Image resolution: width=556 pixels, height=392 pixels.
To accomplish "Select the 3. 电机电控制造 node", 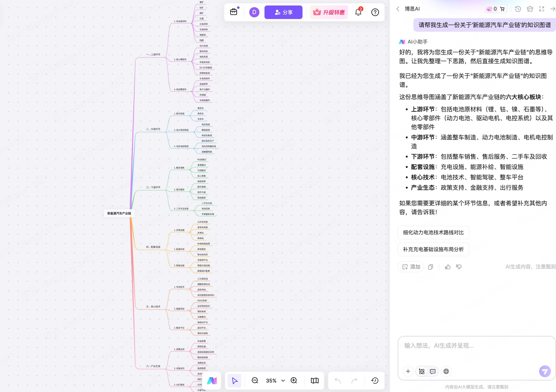I will tap(181, 147).
